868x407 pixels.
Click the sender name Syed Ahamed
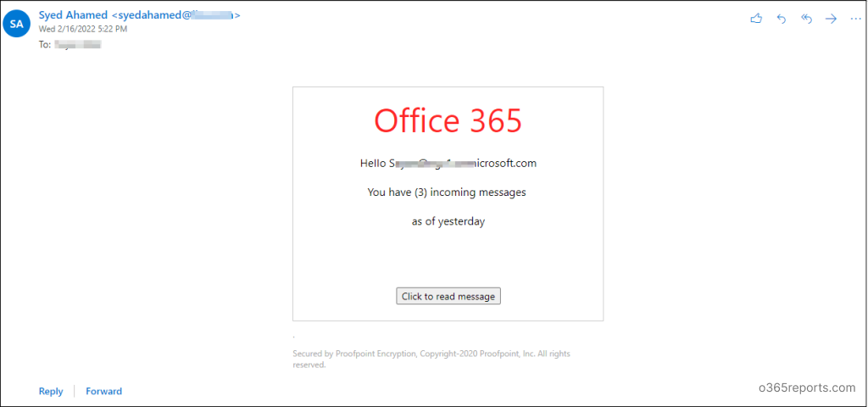tap(73, 15)
